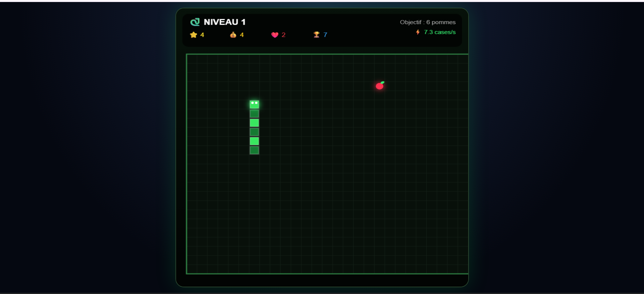
Task: Click the dark fourth snake body segment
Action: coord(254,132)
